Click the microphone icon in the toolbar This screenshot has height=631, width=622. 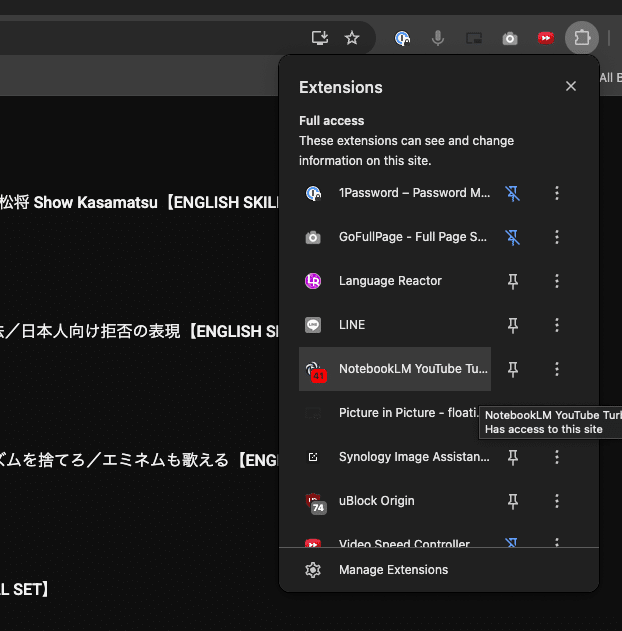(x=437, y=38)
